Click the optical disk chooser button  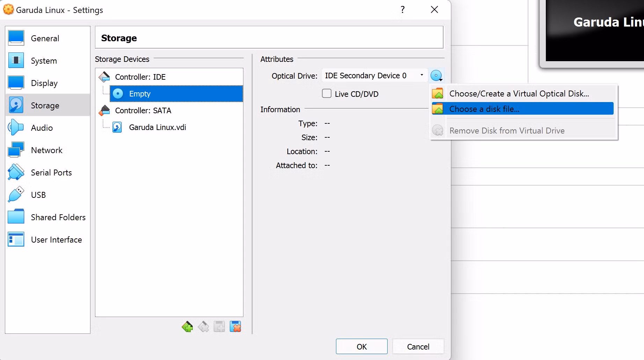tap(437, 75)
